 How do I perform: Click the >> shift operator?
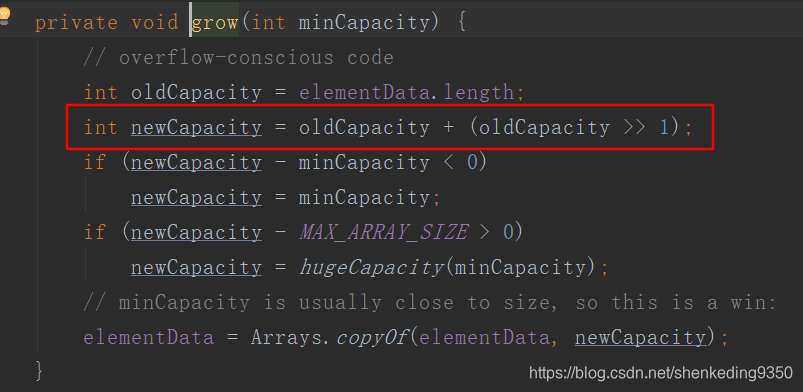coord(636,128)
